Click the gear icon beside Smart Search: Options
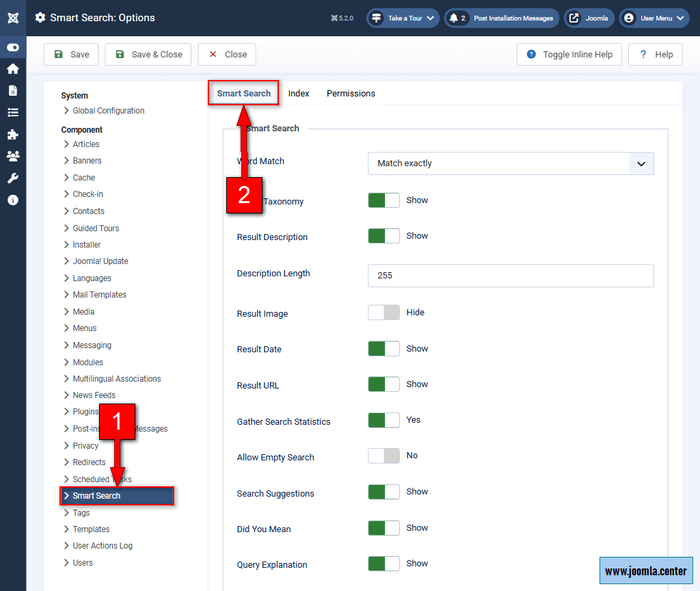The image size is (700, 591). [40, 18]
